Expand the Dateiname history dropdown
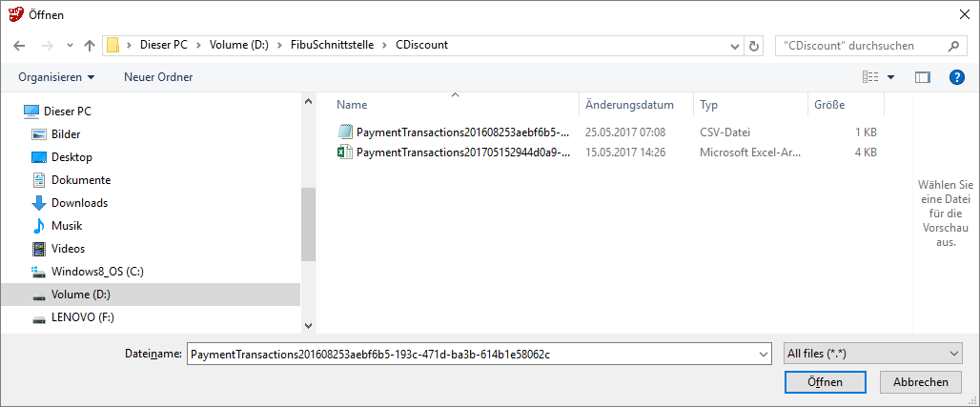The width and height of the screenshot is (980, 407). [x=763, y=354]
